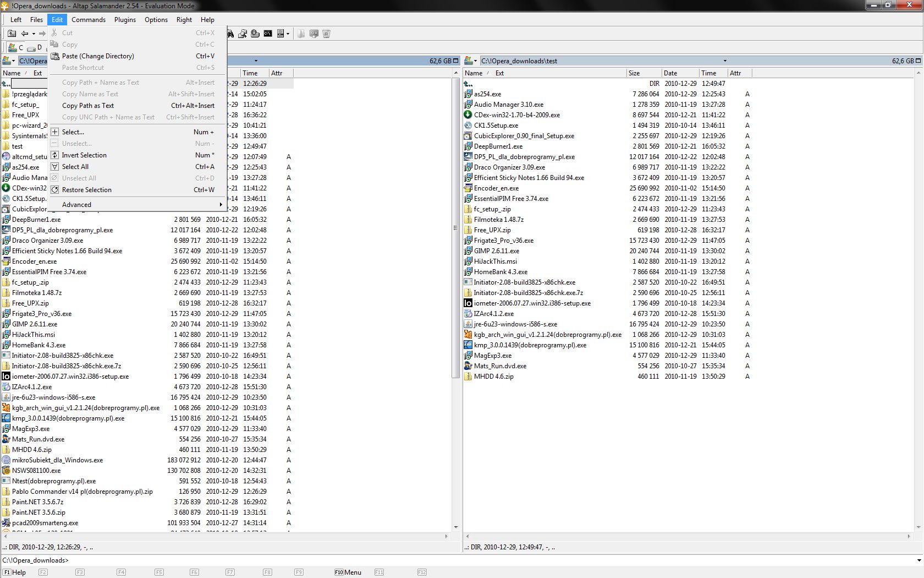Screen dimensions: 924x578
Task: Expand the right panel path history dropdown
Action: tap(725, 61)
